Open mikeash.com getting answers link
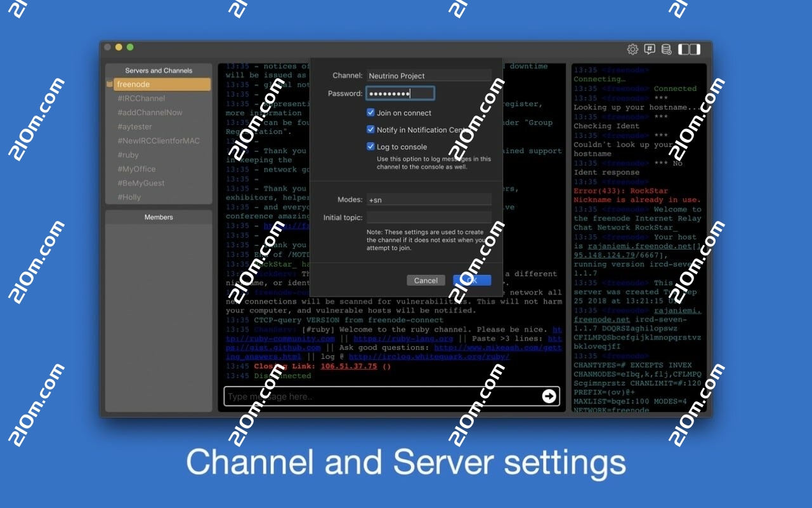Viewport: 812px width, 508px height. pos(498,347)
